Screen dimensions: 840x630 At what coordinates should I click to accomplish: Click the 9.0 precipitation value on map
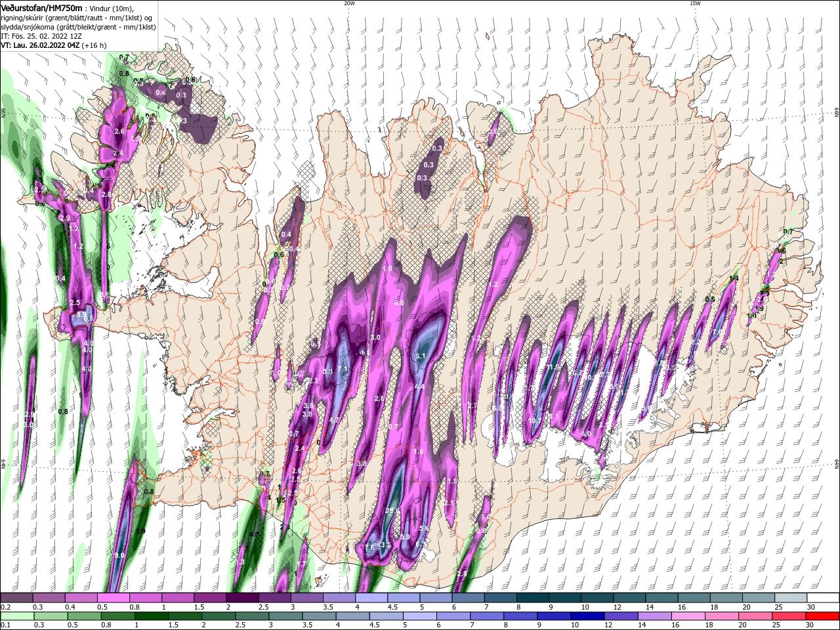pos(119,555)
